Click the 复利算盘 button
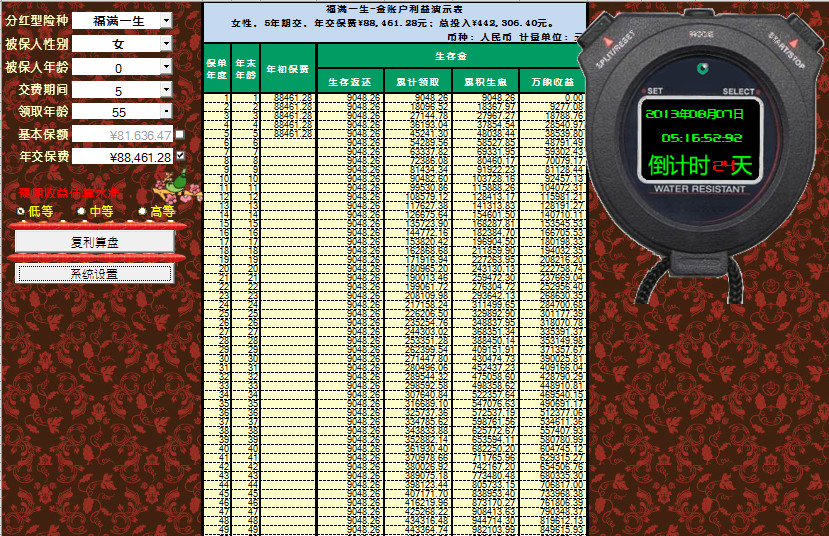 tap(95, 242)
